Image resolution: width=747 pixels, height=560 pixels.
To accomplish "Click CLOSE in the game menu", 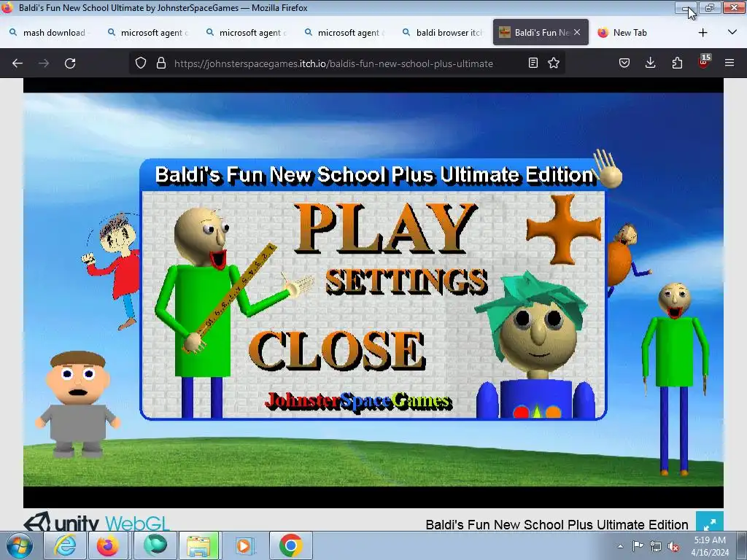I will (x=336, y=351).
